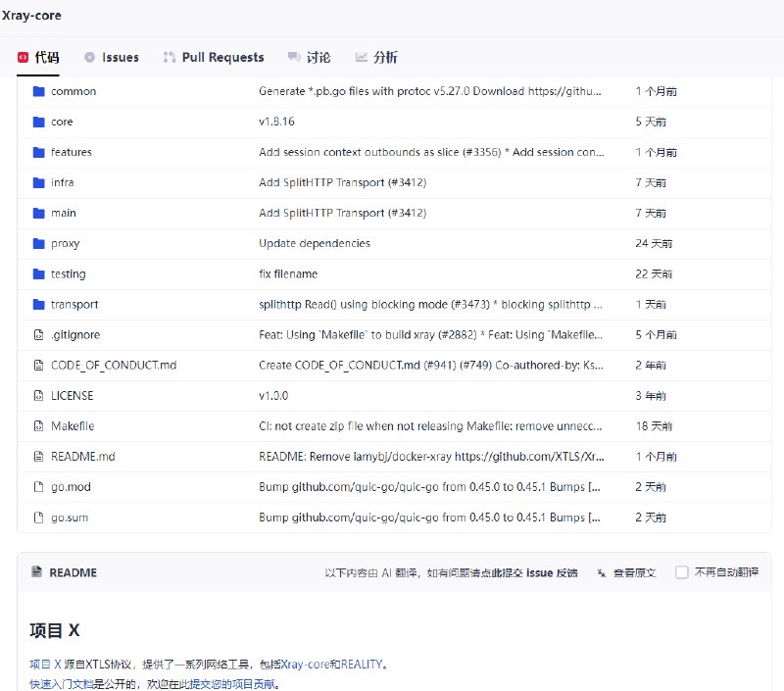The image size is (784, 691).
Task: Enable the 不再自动翻译 checkbox
Action: coord(681,572)
